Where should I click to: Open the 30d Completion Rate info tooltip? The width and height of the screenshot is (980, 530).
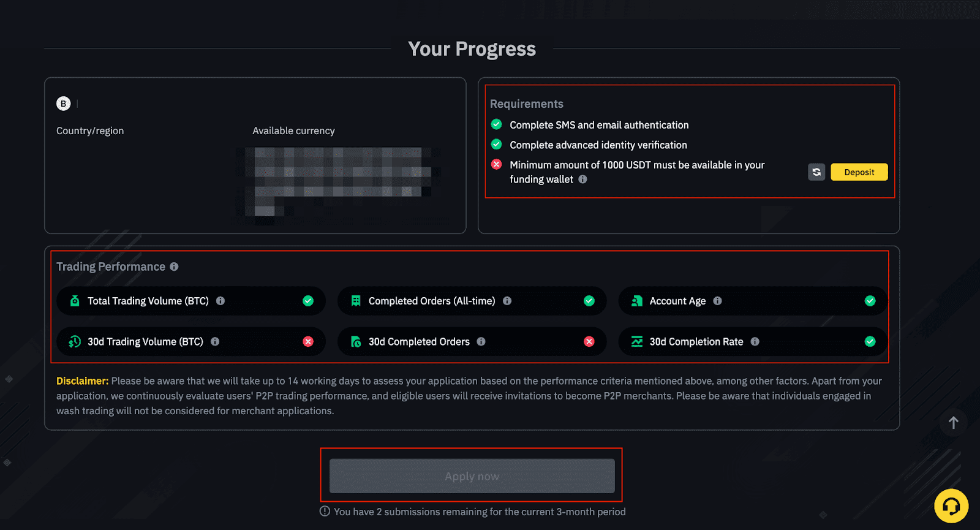click(756, 342)
